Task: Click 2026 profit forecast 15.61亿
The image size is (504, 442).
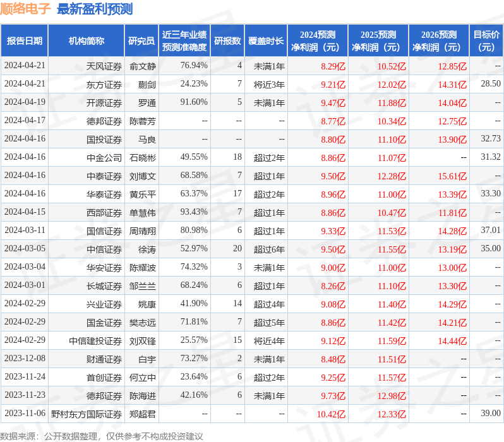Action: (453, 176)
